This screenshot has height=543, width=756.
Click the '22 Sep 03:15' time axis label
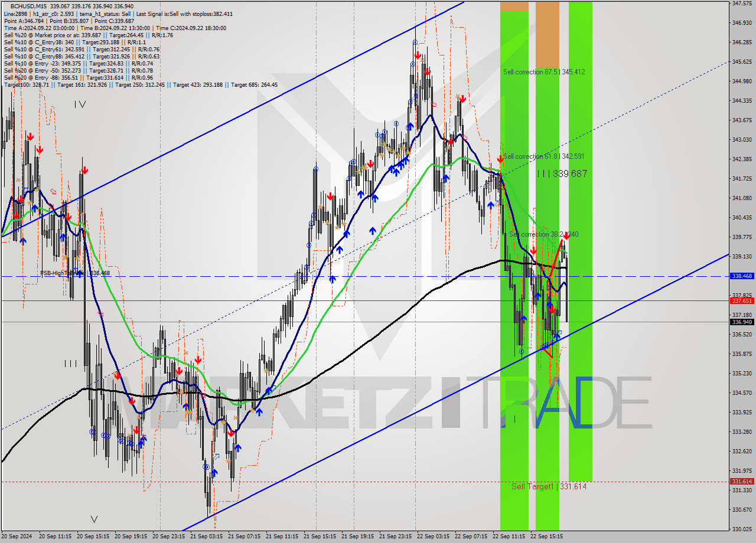click(x=434, y=537)
